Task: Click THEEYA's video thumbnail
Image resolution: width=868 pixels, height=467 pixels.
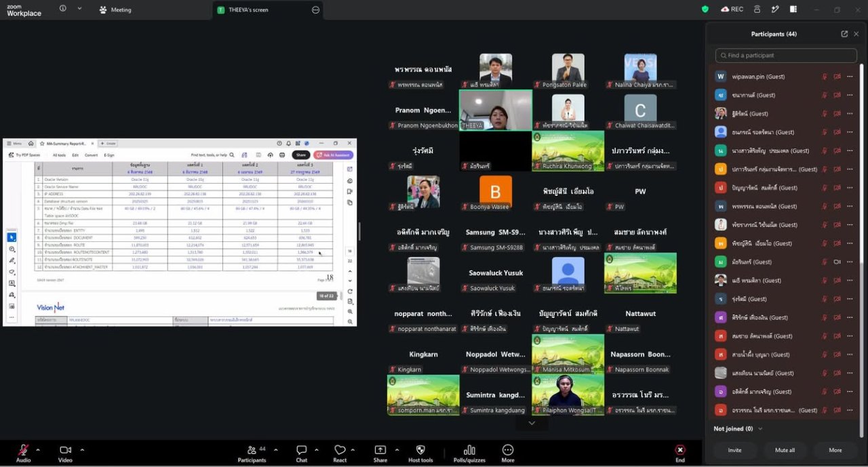Action: coord(496,110)
